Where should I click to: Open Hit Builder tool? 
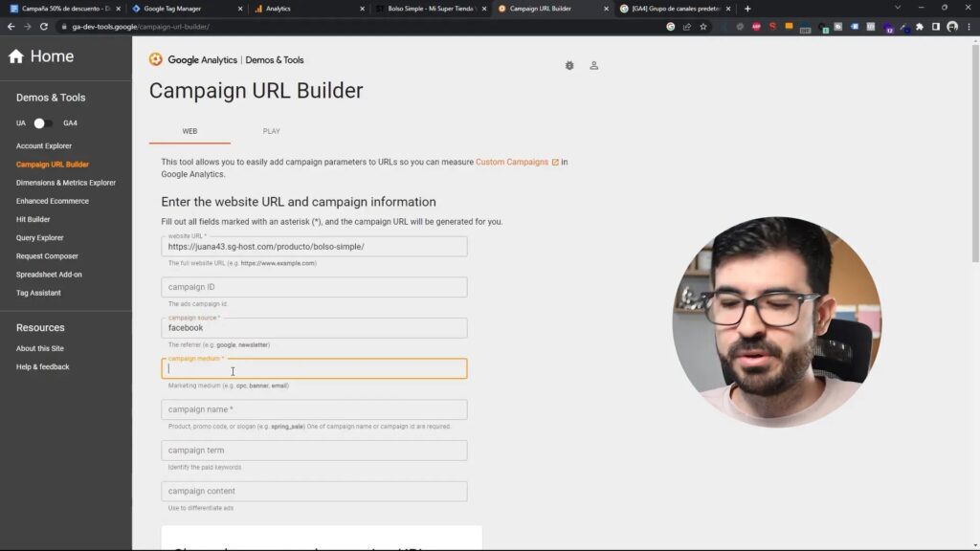pyautogui.click(x=33, y=219)
